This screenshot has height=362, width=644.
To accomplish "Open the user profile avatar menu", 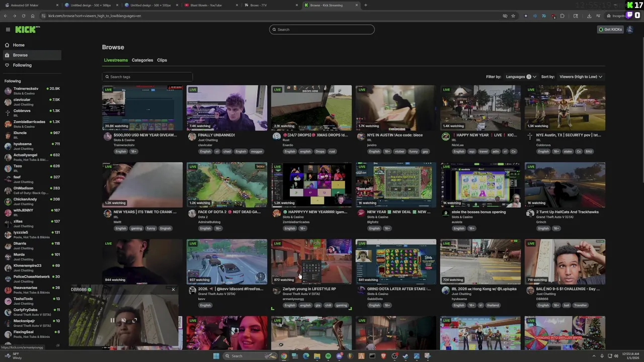I will [x=629, y=29].
